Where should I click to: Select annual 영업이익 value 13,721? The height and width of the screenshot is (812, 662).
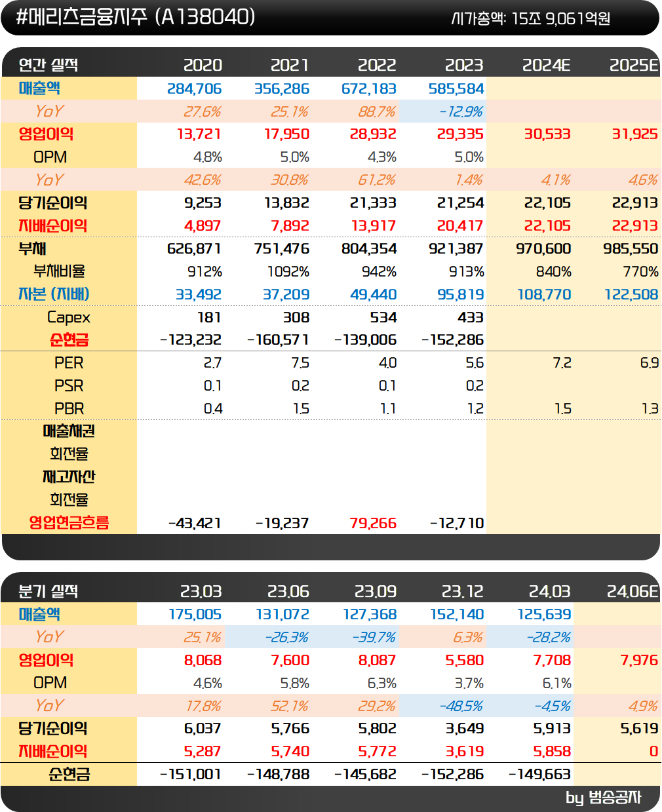pos(199,134)
